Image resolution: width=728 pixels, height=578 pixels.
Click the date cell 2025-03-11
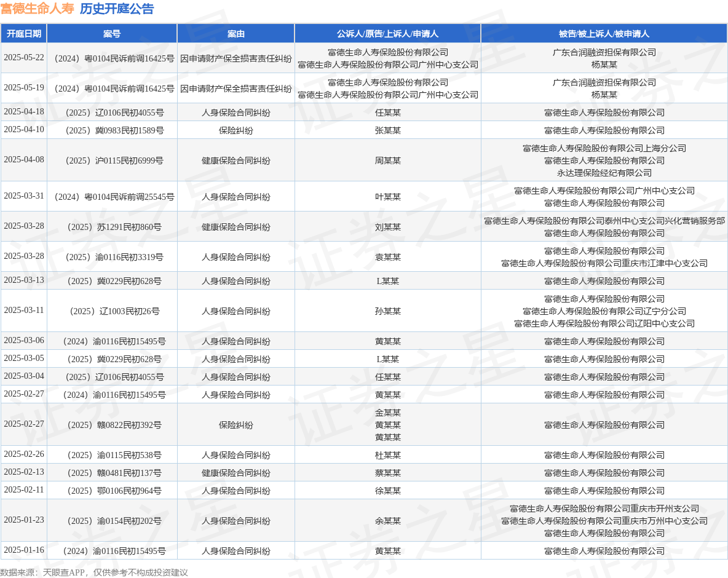24,310
